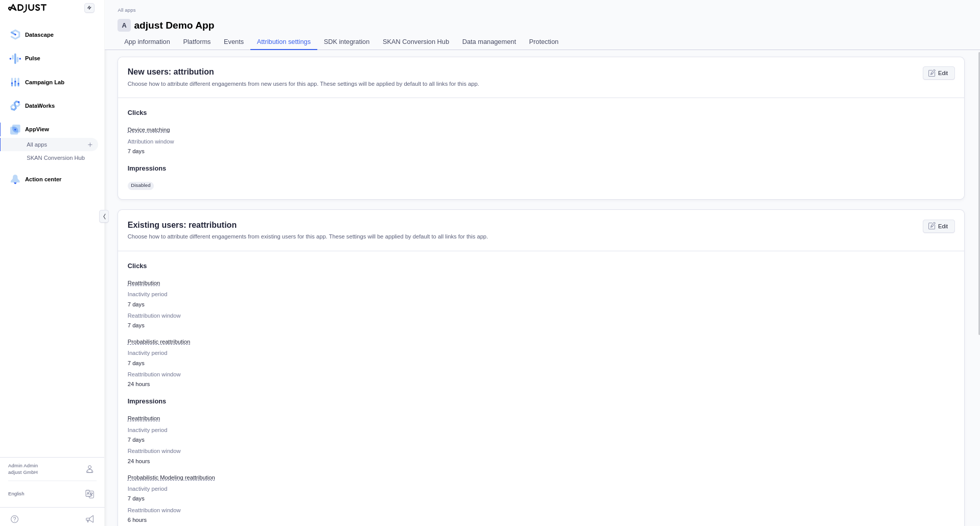Click the megaphone announcements icon

90,519
